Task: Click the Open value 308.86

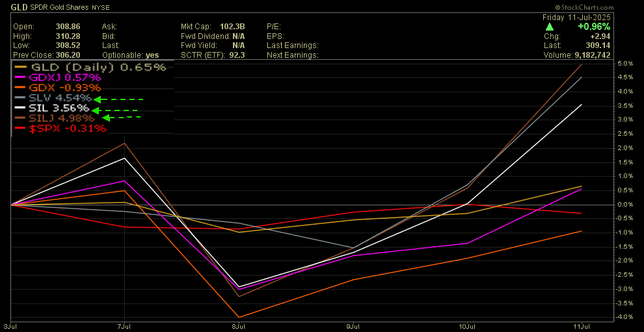Action: pos(68,27)
